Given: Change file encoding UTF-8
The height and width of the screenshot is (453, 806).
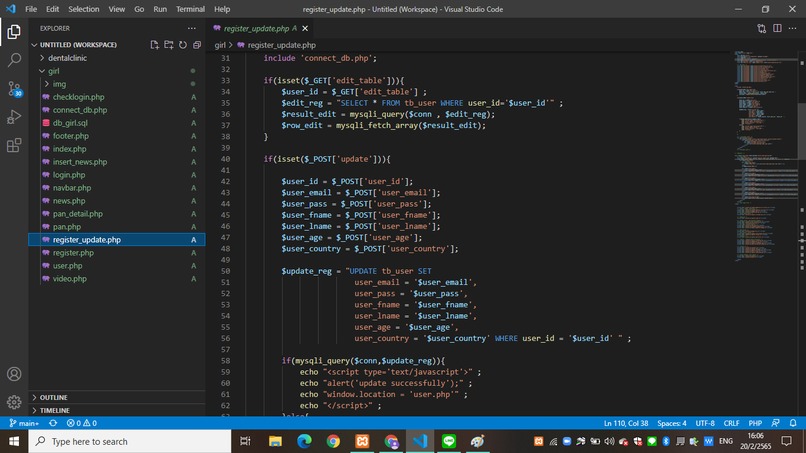Looking at the screenshot, I should click(x=705, y=423).
